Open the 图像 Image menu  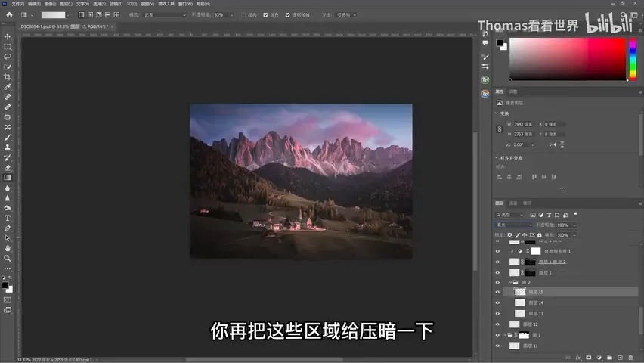tap(50, 4)
